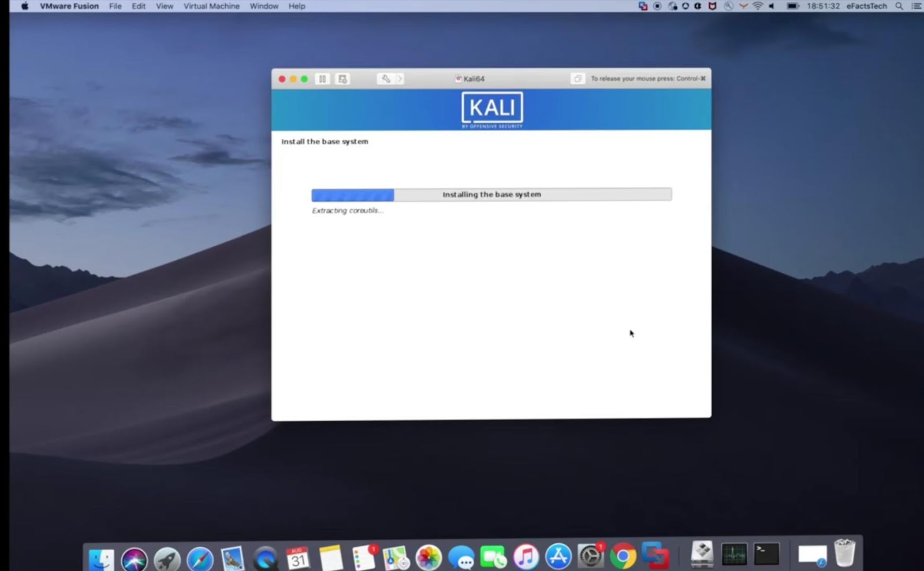Open the VM snapshots button
The height and width of the screenshot is (571, 924).
(342, 79)
